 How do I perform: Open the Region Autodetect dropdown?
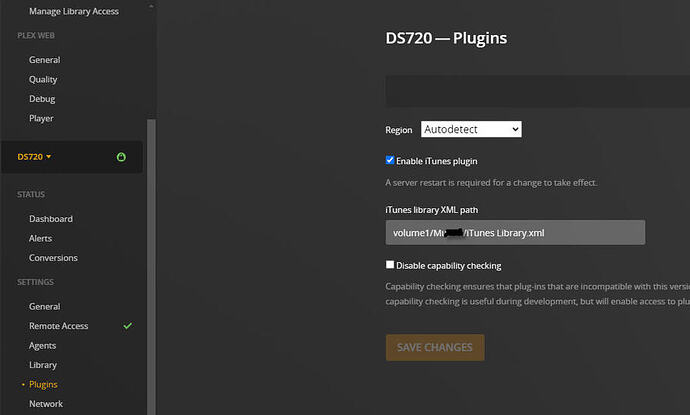pyautogui.click(x=471, y=129)
